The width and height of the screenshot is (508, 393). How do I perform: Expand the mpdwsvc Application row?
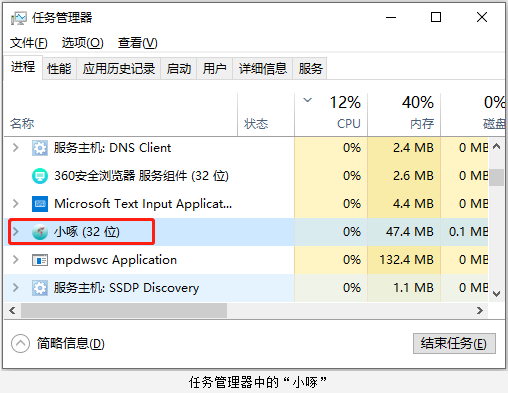(16, 259)
